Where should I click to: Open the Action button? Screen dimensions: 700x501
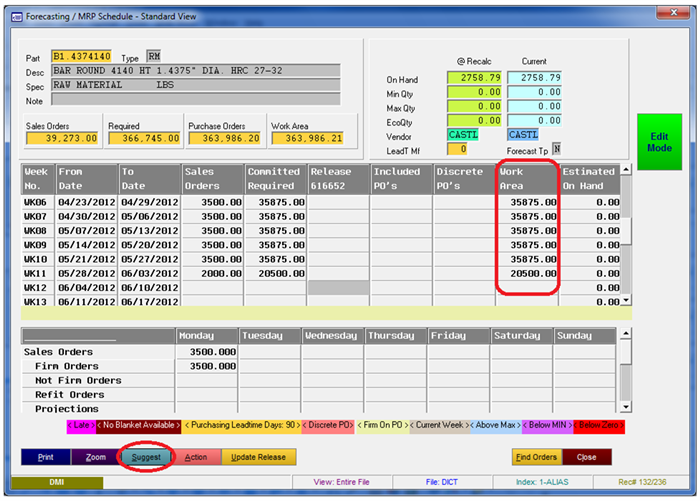click(x=196, y=457)
